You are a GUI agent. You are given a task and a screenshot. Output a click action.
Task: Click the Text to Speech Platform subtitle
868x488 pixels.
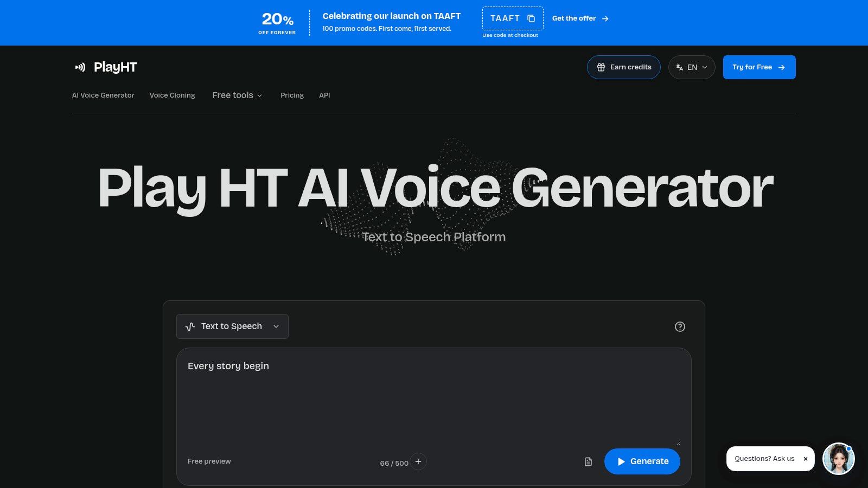coord(434,237)
